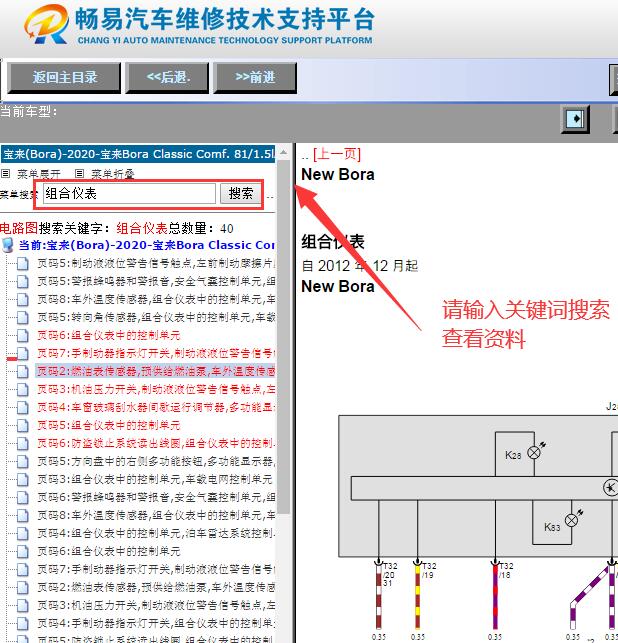Image resolution: width=618 pixels, height=643 pixels.
Task: Go to previous page via [上一页]
Action: coord(337,154)
